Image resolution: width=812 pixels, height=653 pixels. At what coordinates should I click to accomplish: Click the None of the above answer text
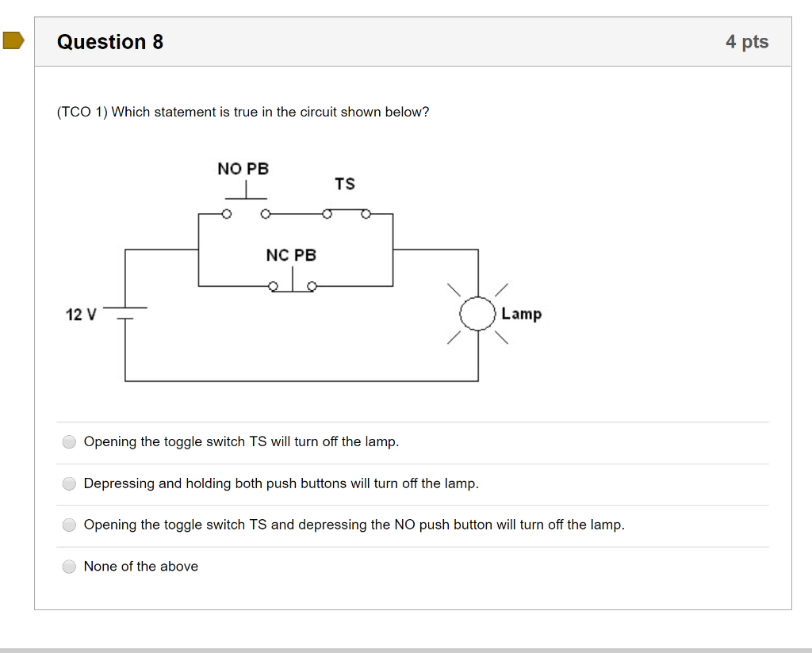click(141, 567)
